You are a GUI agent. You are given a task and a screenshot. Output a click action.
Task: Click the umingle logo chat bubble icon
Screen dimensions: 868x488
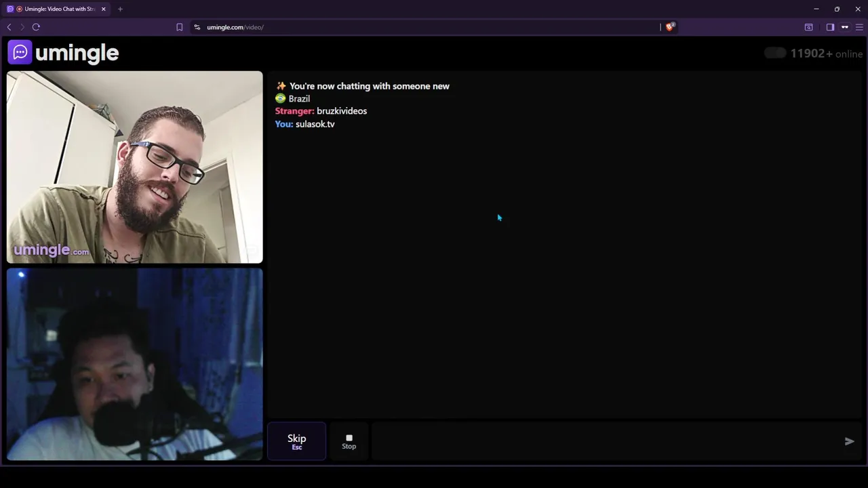20,52
